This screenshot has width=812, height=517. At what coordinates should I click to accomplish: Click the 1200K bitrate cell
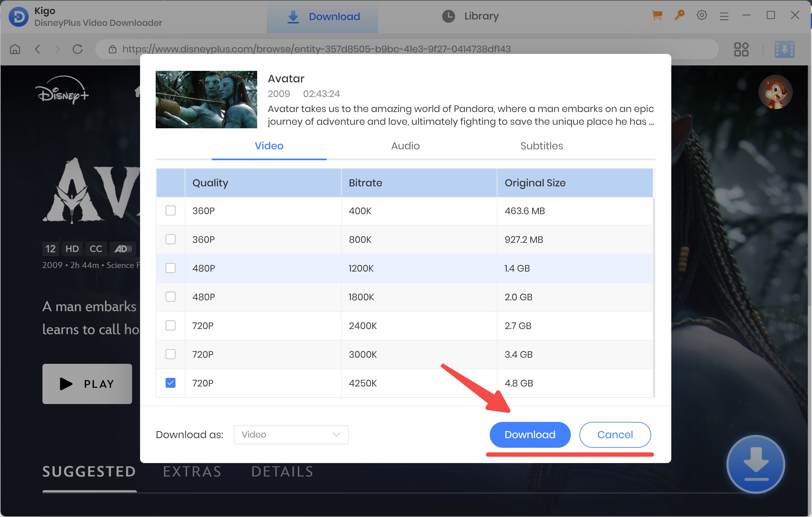click(419, 268)
